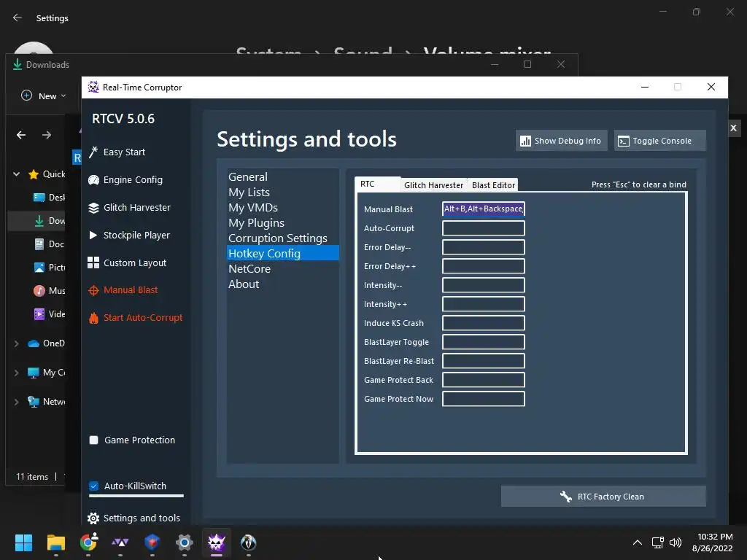The height and width of the screenshot is (560, 747).
Task: Focus Induce KS Crash hotkey field
Action: click(484, 323)
